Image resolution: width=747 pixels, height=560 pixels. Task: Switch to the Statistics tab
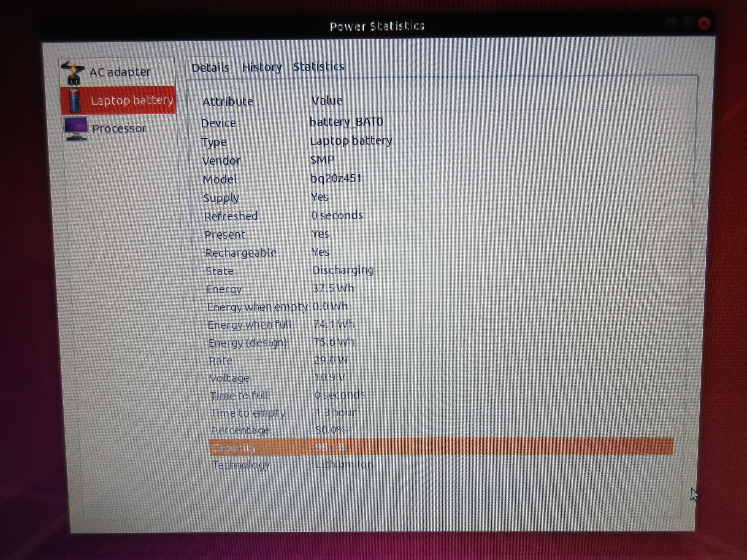[x=318, y=67]
